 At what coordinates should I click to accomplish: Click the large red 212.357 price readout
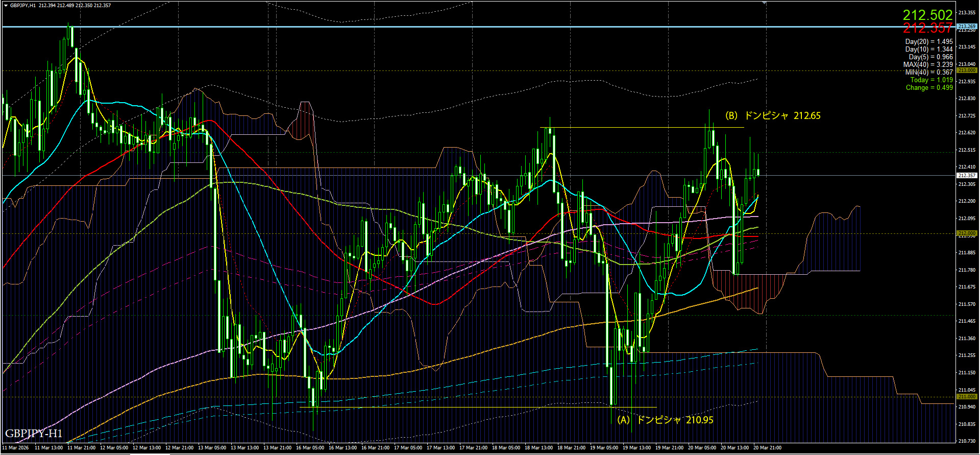pyautogui.click(x=927, y=29)
